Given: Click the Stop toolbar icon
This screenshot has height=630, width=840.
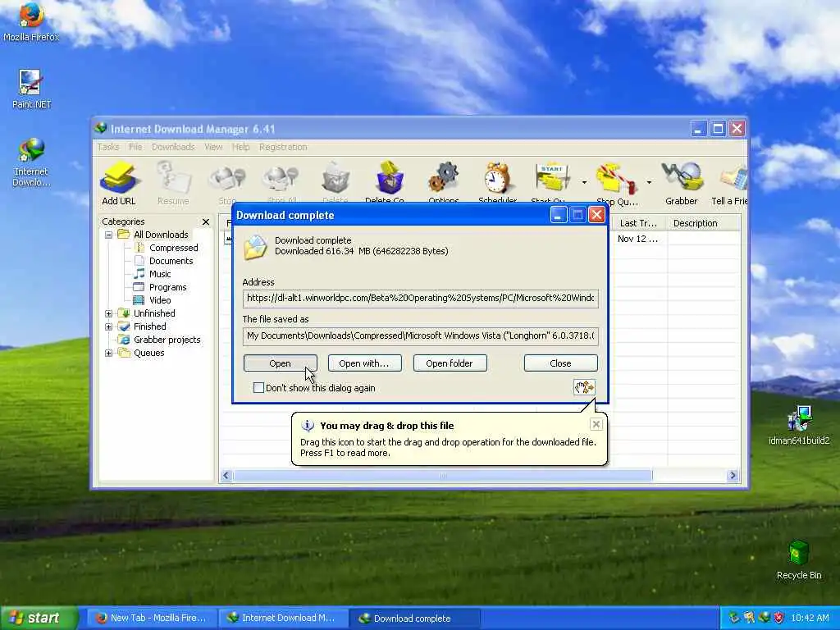Looking at the screenshot, I should (x=227, y=182).
